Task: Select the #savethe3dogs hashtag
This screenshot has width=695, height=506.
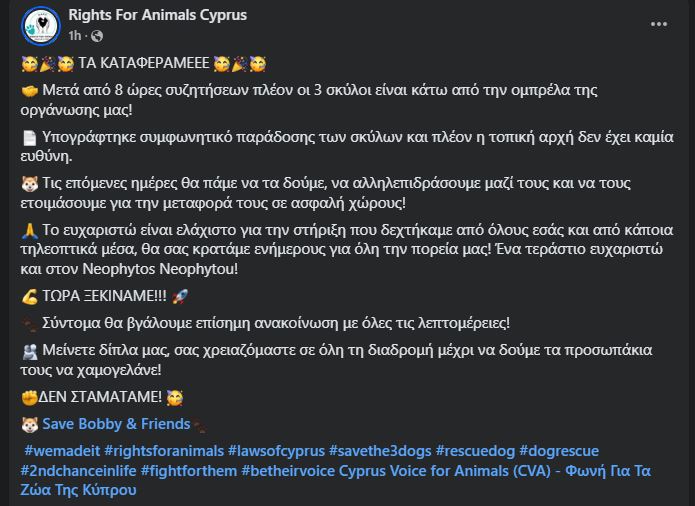Action: [x=380, y=451]
